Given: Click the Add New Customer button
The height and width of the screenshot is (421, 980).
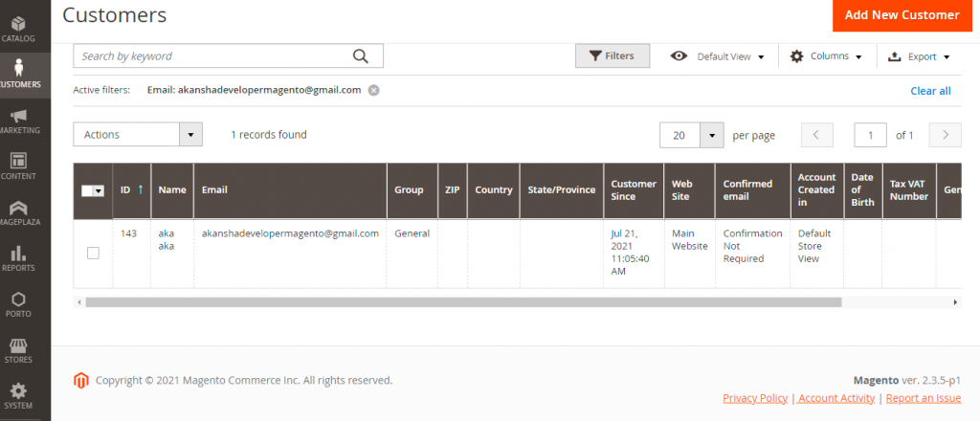Looking at the screenshot, I should click(902, 15).
